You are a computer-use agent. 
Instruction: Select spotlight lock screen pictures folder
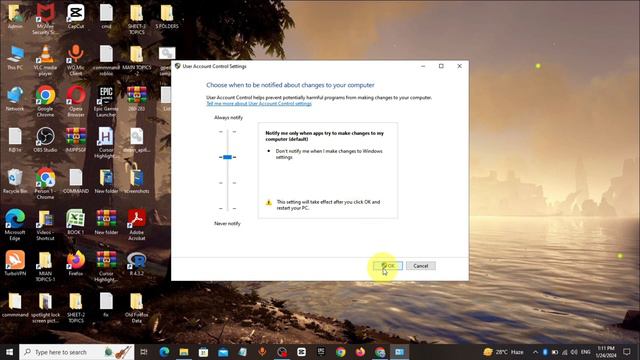tap(45, 308)
